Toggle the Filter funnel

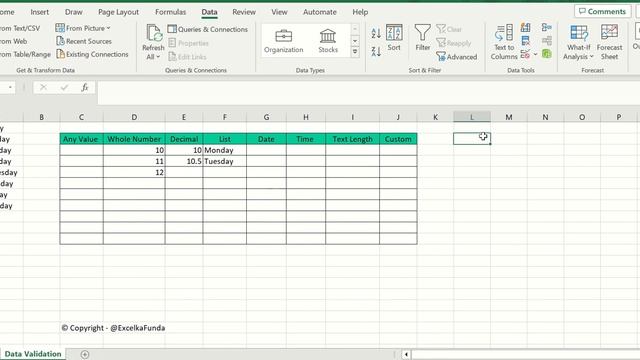click(x=422, y=38)
